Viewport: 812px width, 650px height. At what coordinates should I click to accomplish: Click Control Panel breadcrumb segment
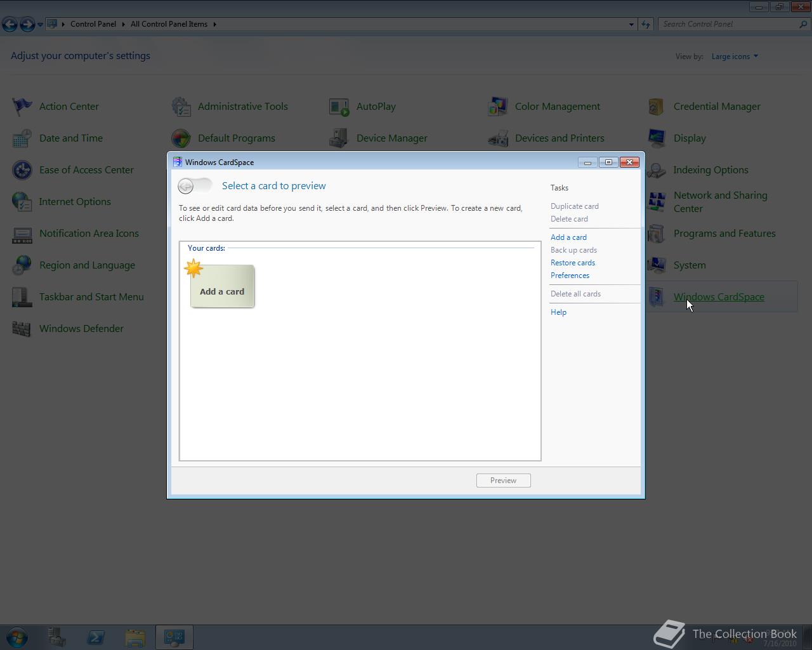coord(93,24)
